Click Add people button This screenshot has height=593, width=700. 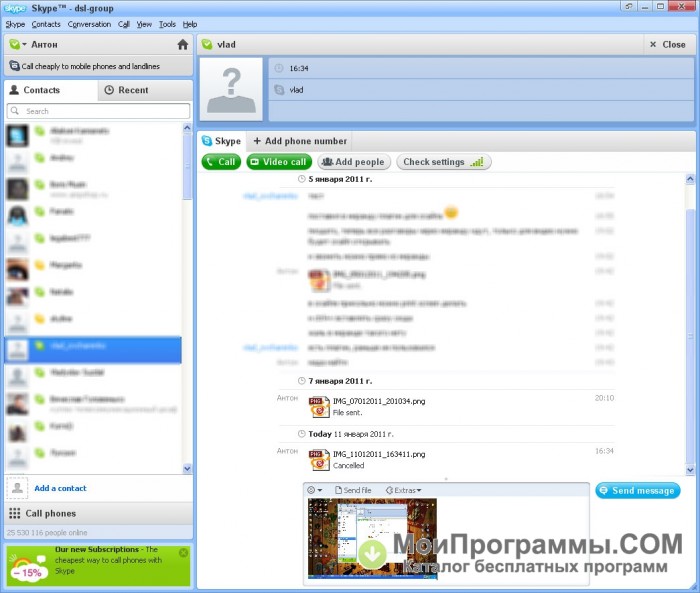pyautogui.click(x=354, y=162)
